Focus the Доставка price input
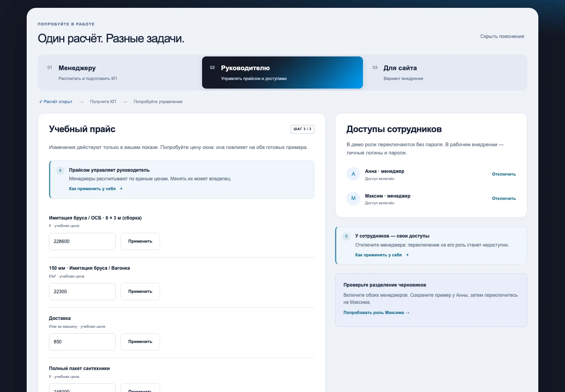The width and height of the screenshot is (565, 392). pyautogui.click(x=82, y=342)
